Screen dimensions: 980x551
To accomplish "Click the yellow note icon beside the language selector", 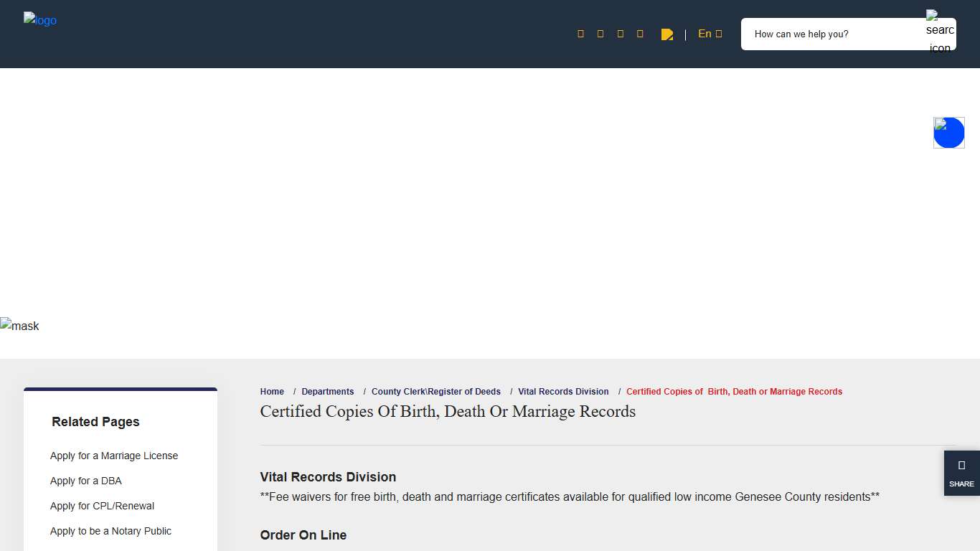I will (666, 34).
